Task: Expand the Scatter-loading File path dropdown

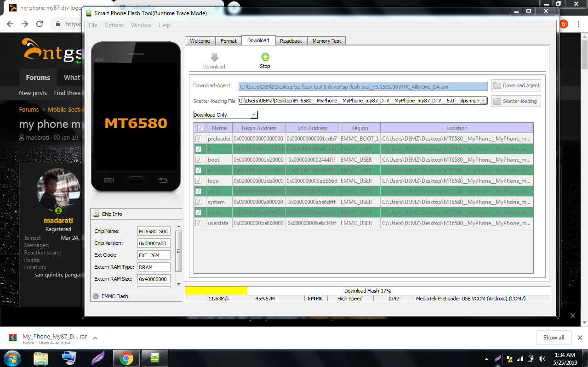Action: pos(483,101)
